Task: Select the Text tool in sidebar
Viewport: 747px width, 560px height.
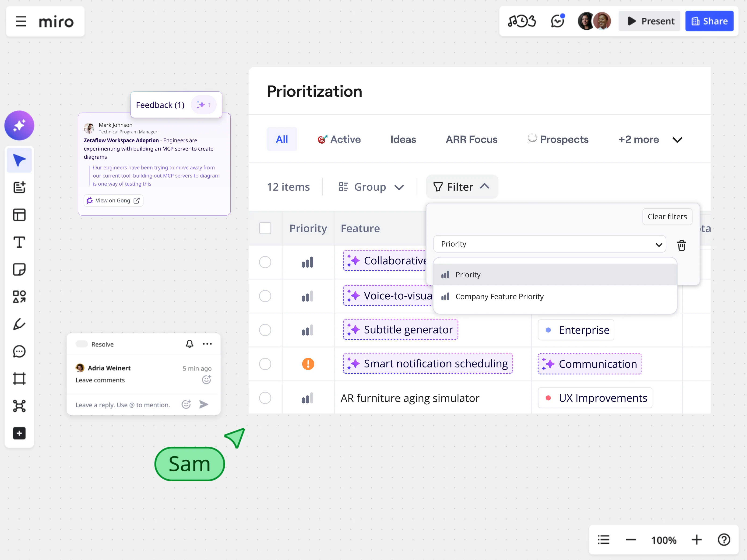Action: click(19, 242)
